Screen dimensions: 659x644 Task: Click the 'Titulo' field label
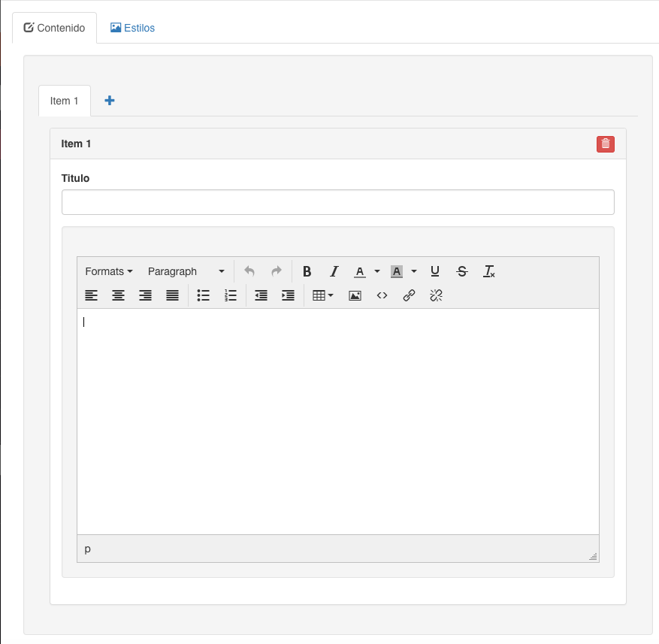click(75, 178)
